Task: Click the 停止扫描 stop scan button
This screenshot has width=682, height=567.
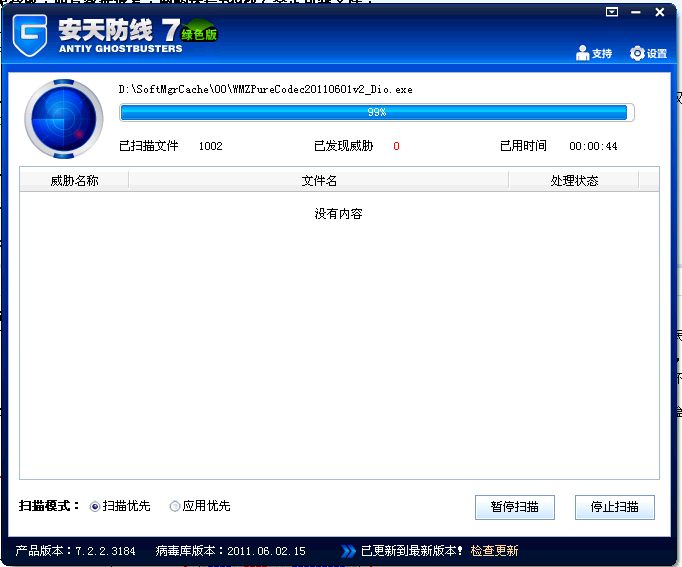Action: (x=615, y=507)
